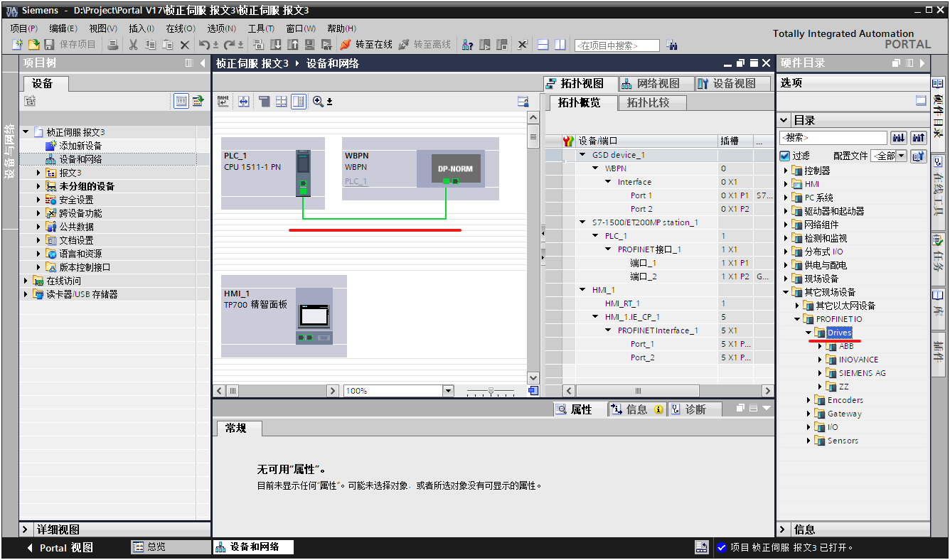
Task: Select the Port 1 row in topology overview
Action: click(660, 195)
